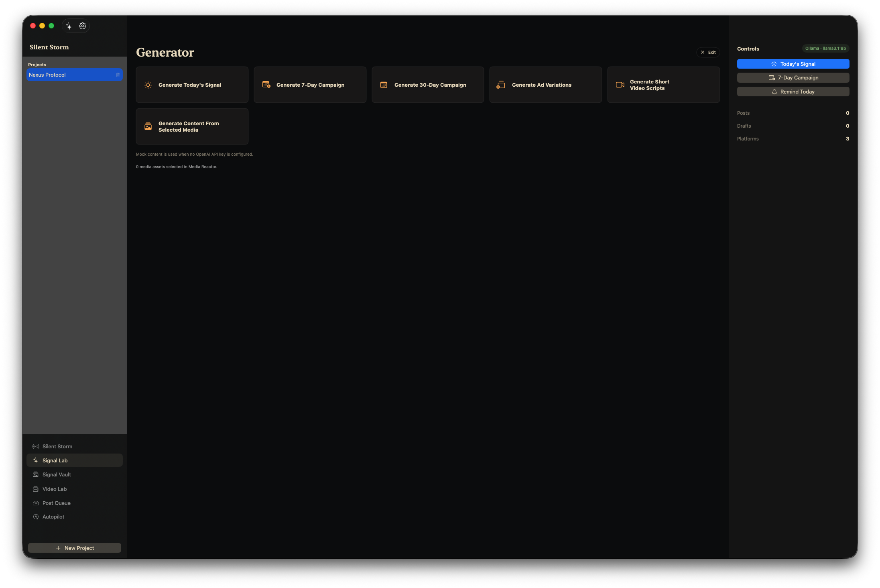Delete Nexus Protocol using its trash icon
The width and height of the screenshot is (880, 588).
(118, 75)
